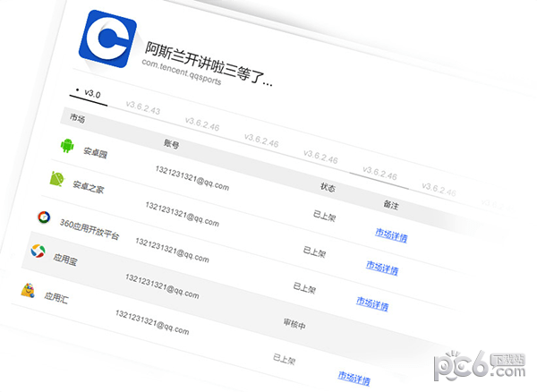Screen dimensions: 537x392
Task: Click the 审核中 status for 应用宝
Action: click(294, 323)
